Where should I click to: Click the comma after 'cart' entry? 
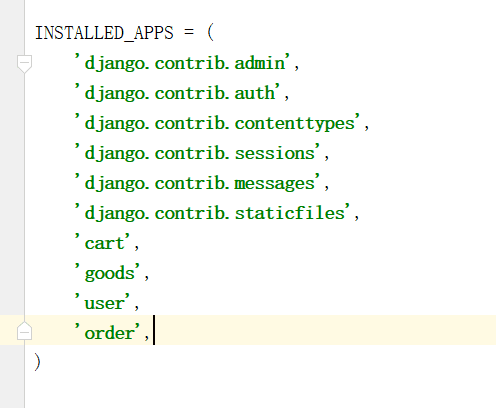[x=136, y=247]
